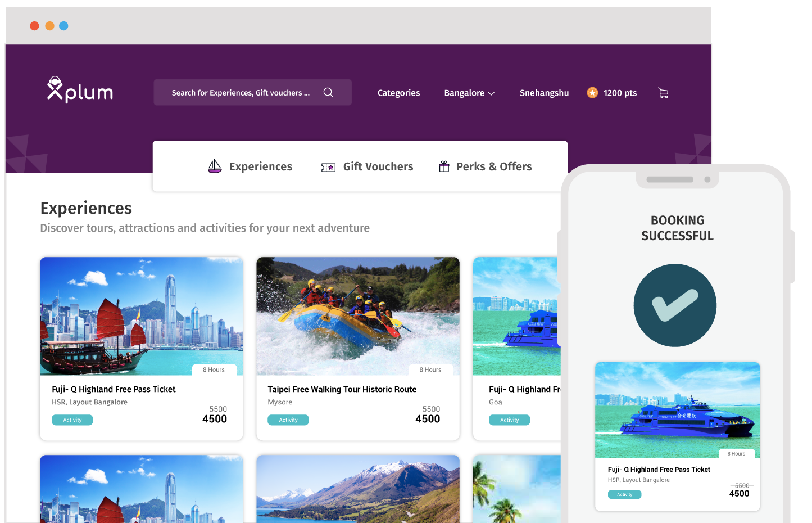Open the palm tree thumbnail
Screen dimensions: 812x523
pos(517,489)
